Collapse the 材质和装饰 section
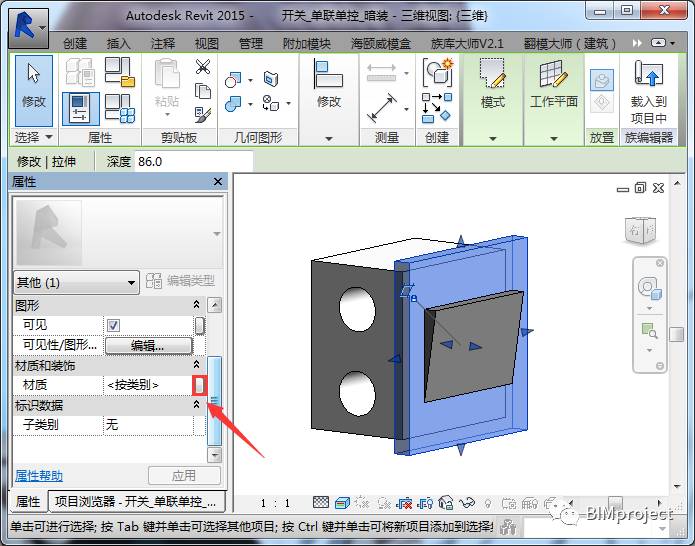This screenshot has height=546, width=695. point(196,365)
